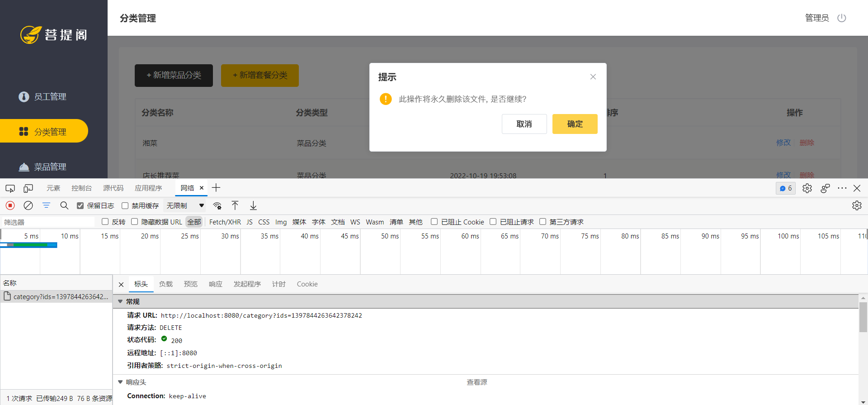The width and height of the screenshot is (868, 405).
Task: Check the 隐藏数据 URL checkbox
Action: 134,222
